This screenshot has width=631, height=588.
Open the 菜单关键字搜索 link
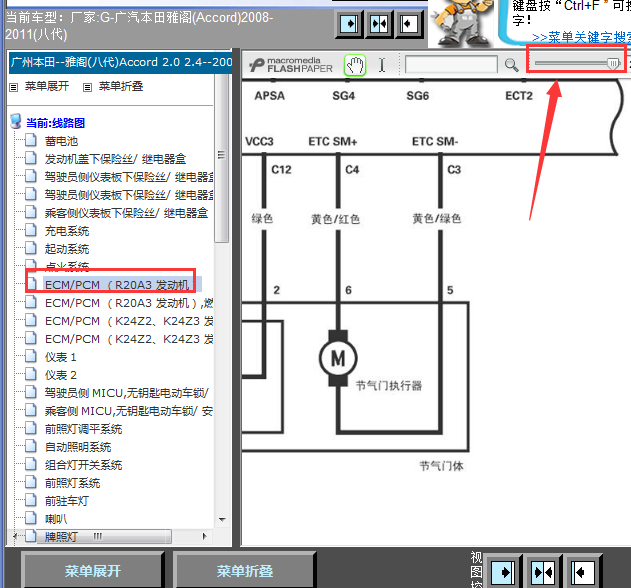point(582,37)
